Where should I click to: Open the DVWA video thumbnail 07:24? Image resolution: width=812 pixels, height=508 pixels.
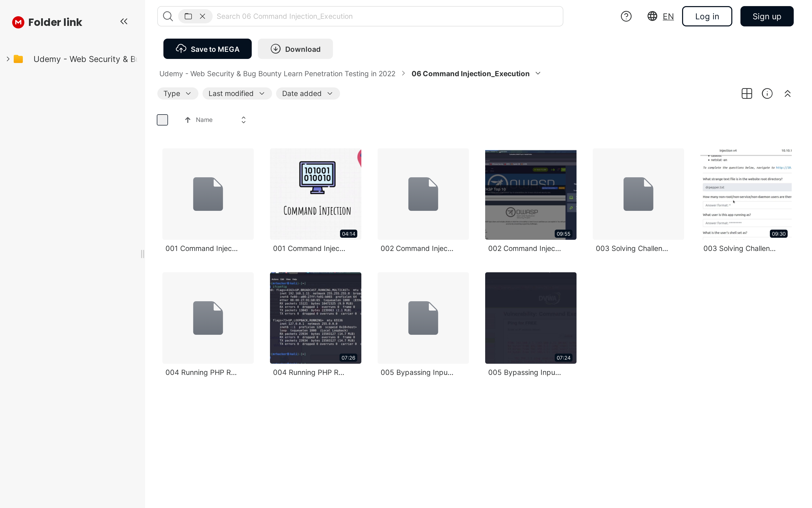[x=531, y=318]
